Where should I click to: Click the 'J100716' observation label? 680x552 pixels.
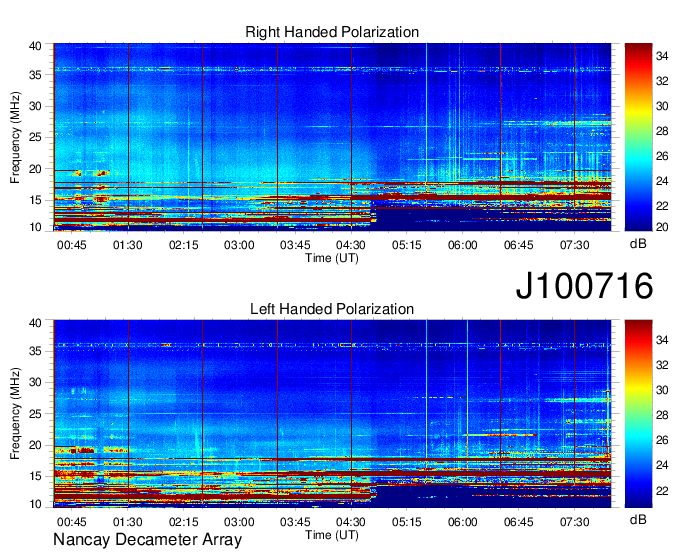pyautogui.click(x=584, y=286)
